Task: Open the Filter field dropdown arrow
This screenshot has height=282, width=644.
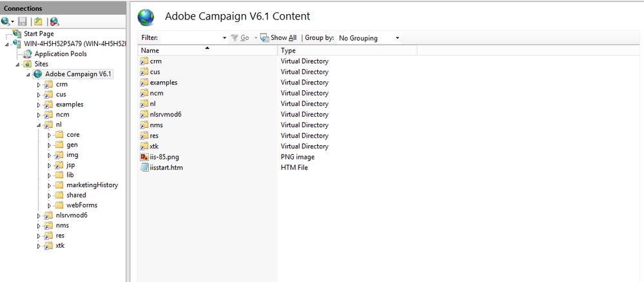Action: (x=224, y=38)
